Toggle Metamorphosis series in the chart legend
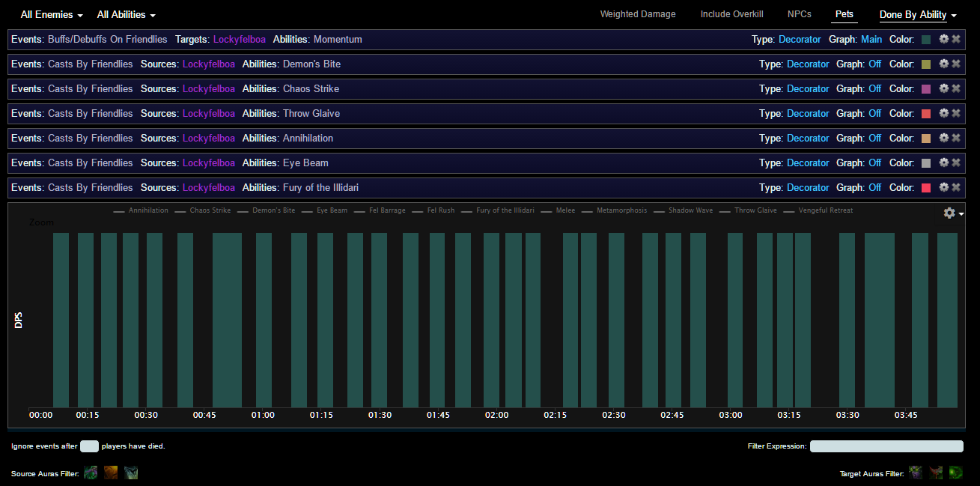The width and height of the screenshot is (980, 486). (614, 210)
